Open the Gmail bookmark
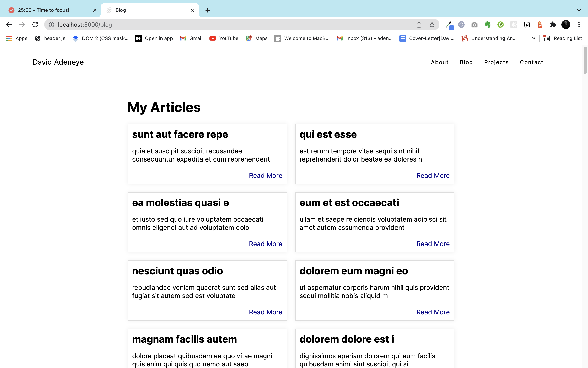 pyautogui.click(x=191, y=38)
